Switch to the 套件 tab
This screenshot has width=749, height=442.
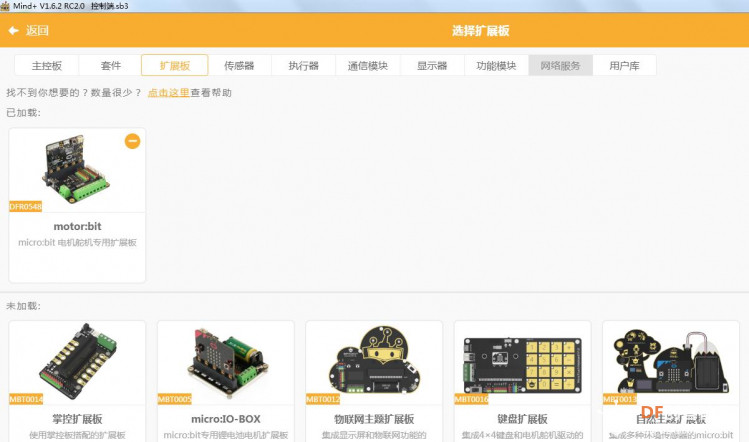pos(111,65)
